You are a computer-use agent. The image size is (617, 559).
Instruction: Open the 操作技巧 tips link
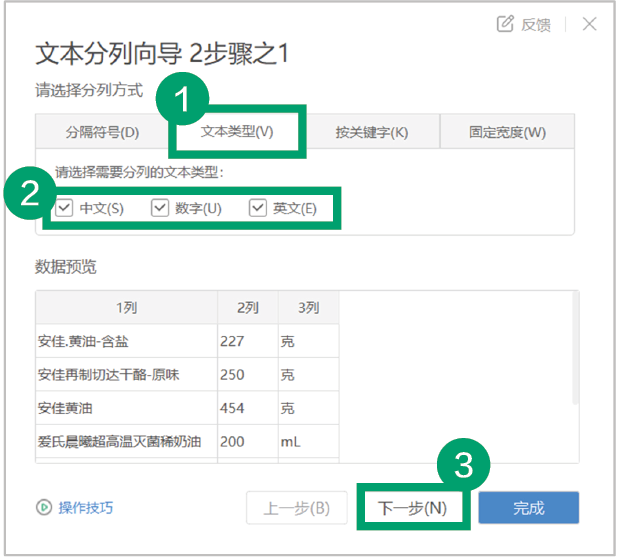pyautogui.click(x=85, y=507)
